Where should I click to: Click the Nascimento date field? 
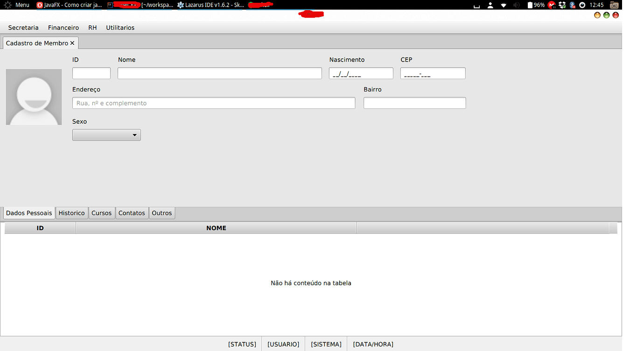(x=360, y=73)
